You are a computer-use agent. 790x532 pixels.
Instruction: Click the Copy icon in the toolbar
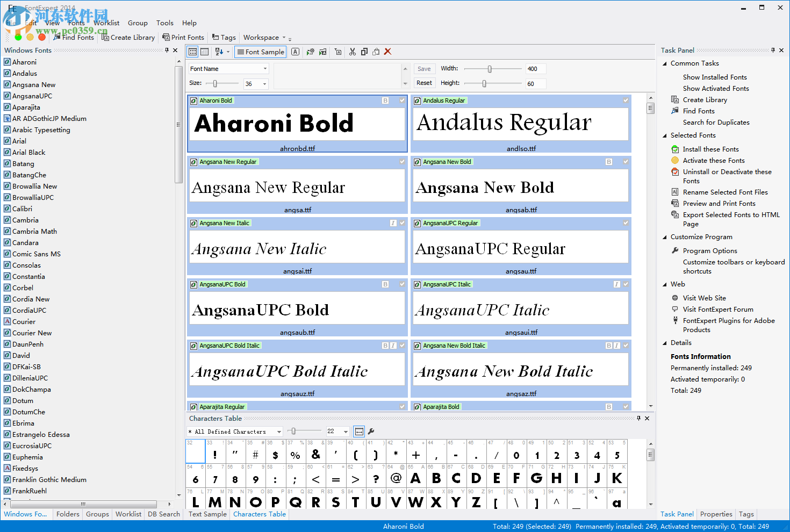click(364, 52)
